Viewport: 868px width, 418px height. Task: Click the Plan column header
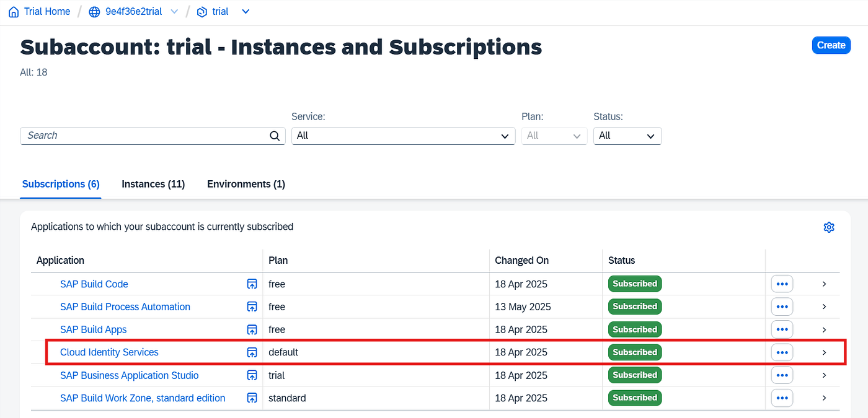click(x=278, y=261)
